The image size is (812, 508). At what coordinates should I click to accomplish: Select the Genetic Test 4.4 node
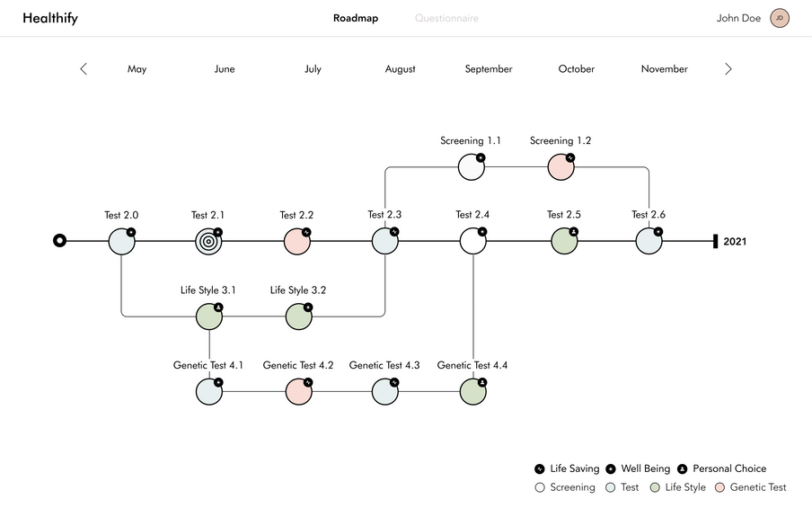(x=473, y=392)
